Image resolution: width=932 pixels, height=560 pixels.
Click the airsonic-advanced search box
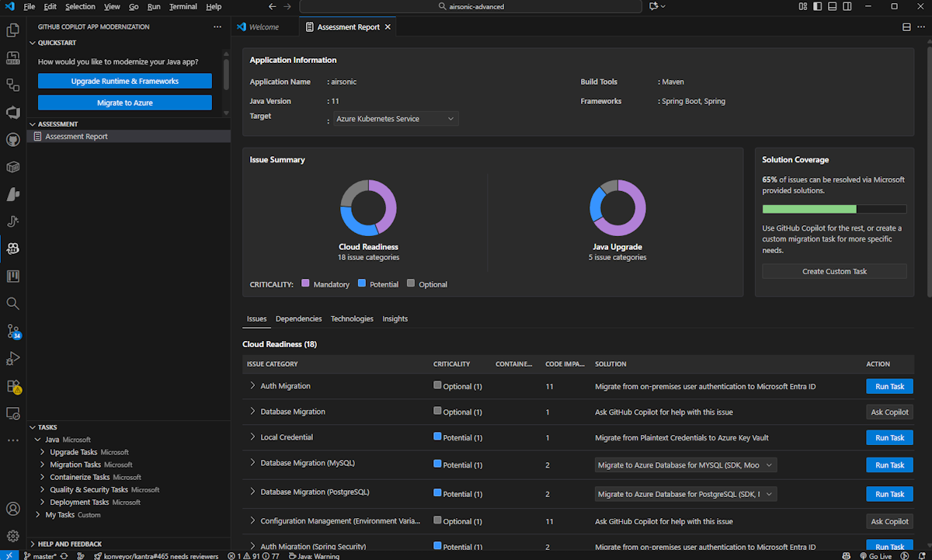click(x=470, y=7)
